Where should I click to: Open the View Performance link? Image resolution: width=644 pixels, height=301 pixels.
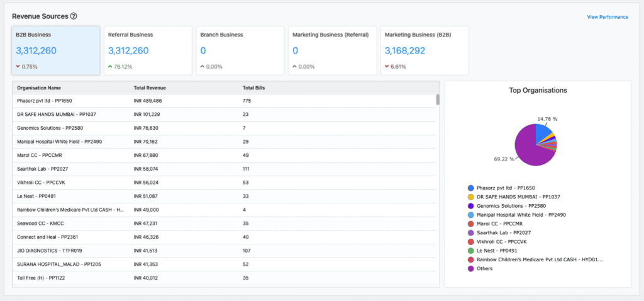click(x=607, y=17)
